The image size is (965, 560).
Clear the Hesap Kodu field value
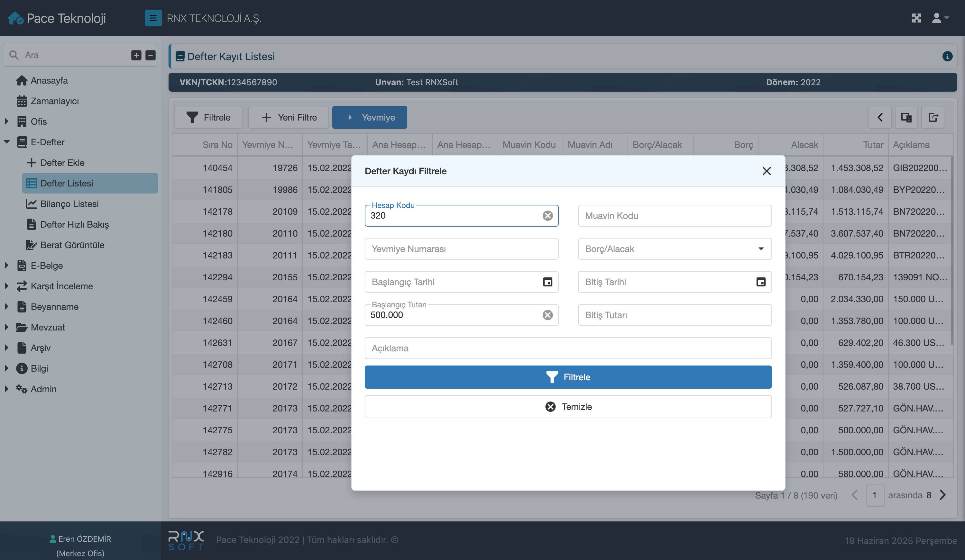click(x=547, y=215)
